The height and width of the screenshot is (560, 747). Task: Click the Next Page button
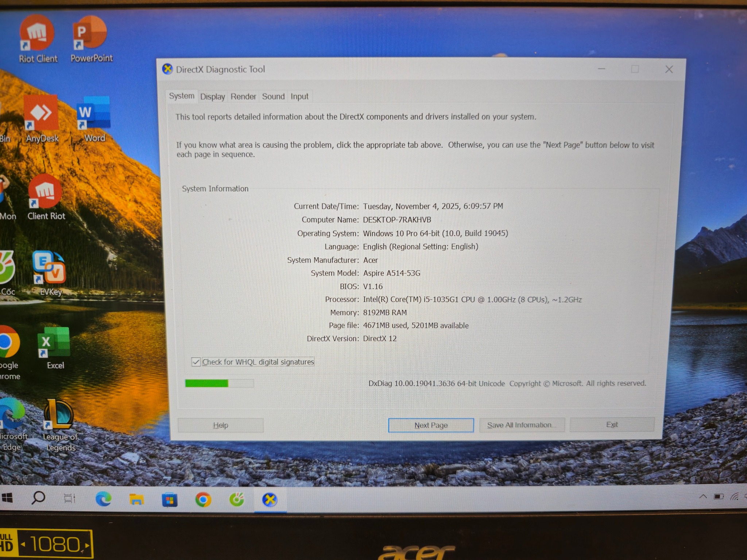pyautogui.click(x=431, y=425)
